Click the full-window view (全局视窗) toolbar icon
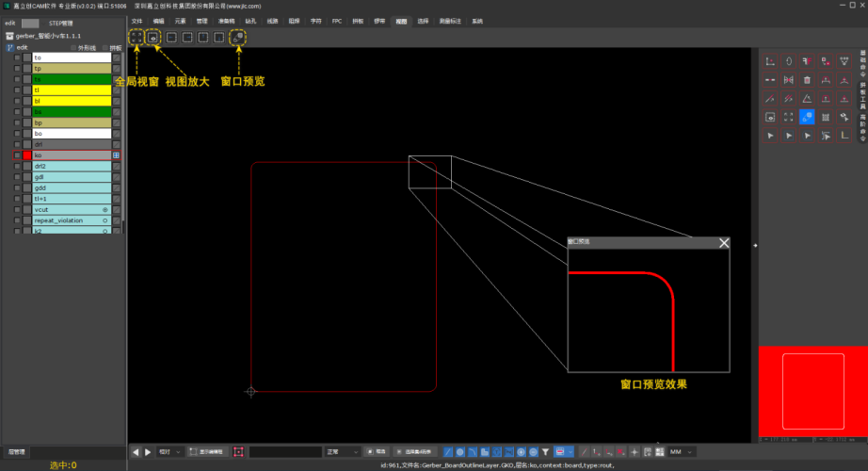 coord(137,37)
